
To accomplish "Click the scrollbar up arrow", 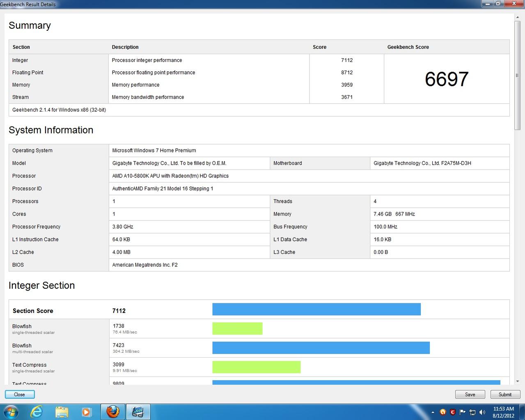I will 517,17.
